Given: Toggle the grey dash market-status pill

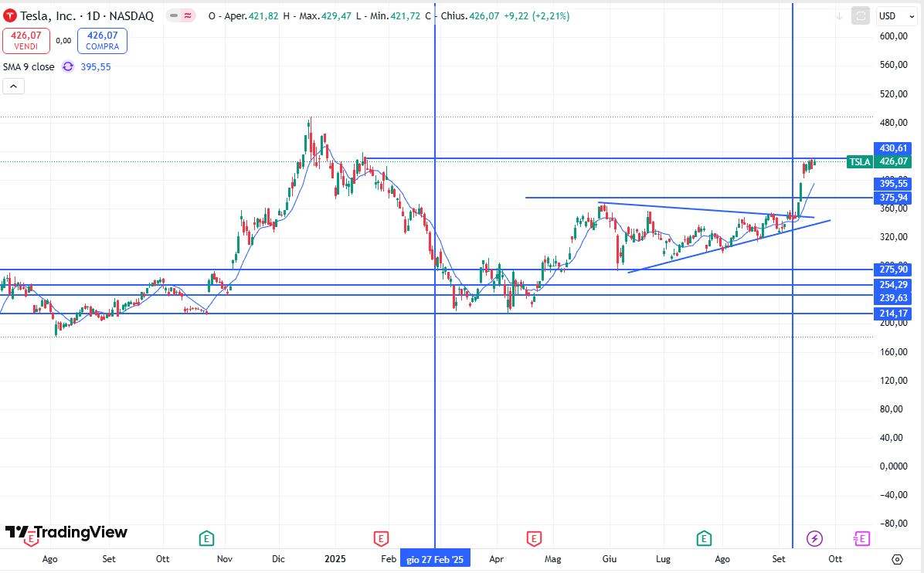Looking at the screenshot, I should tap(174, 16).
